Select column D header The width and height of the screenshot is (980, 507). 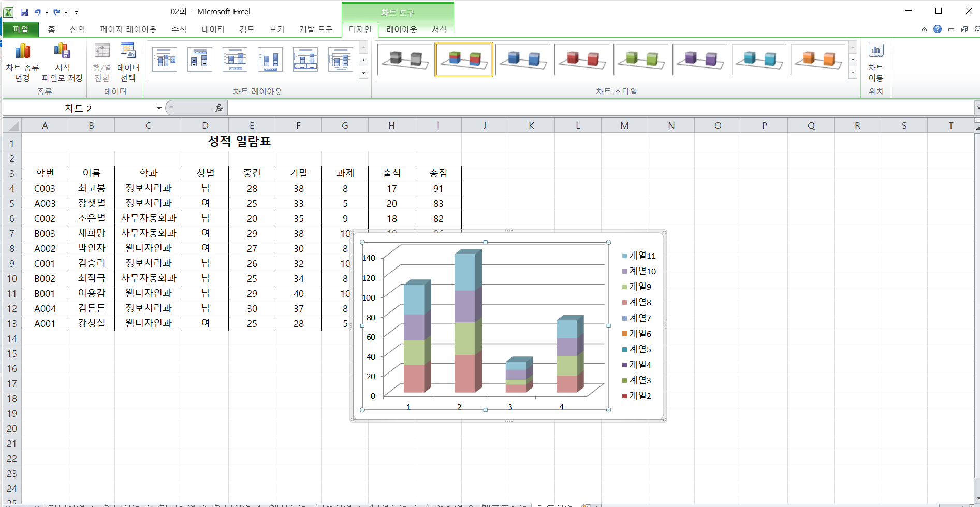(x=205, y=126)
